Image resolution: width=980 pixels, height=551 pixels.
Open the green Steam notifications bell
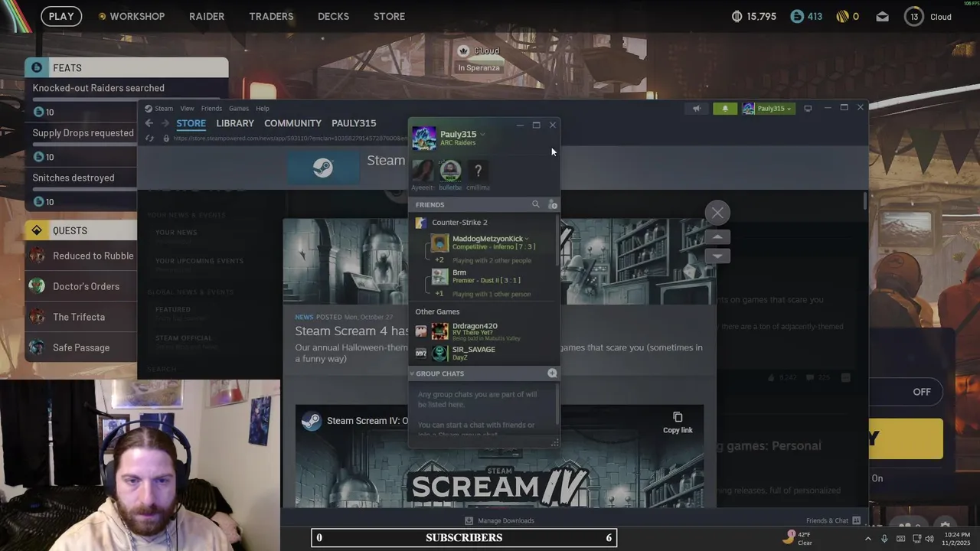pyautogui.click(x=725, y=109)
